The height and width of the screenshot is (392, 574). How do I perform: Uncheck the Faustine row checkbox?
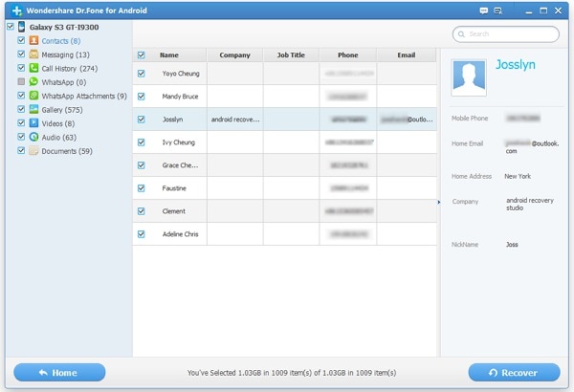tap(141, 188)
